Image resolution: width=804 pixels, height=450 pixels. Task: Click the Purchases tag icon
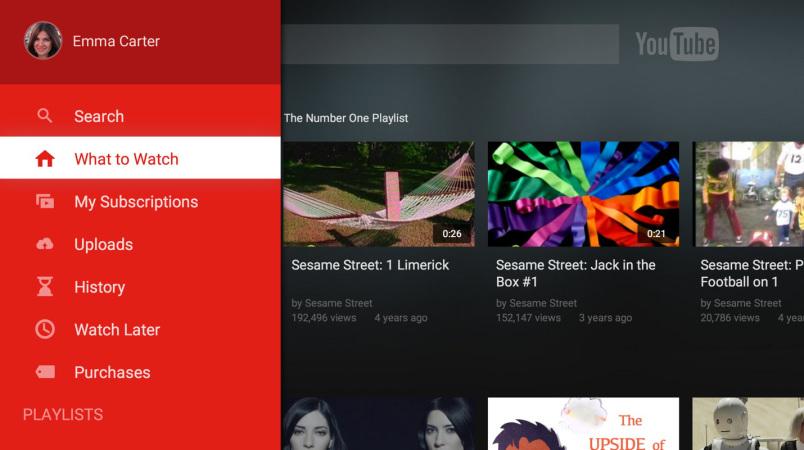pos(45,372)
